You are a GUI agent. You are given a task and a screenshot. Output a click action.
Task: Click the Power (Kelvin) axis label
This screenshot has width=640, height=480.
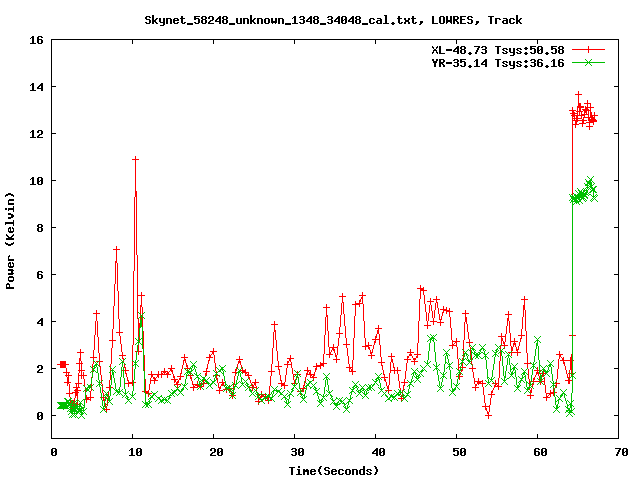point(10,241)
